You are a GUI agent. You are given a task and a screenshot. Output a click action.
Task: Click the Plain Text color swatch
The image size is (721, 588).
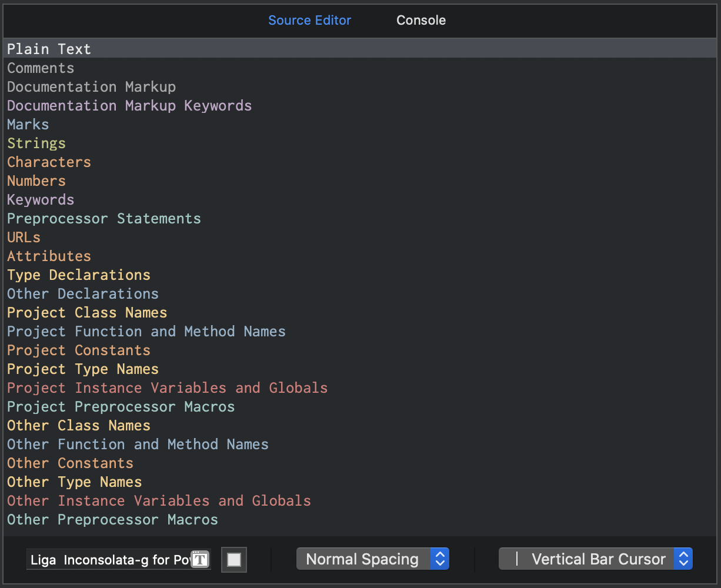(x=234, y=560)
